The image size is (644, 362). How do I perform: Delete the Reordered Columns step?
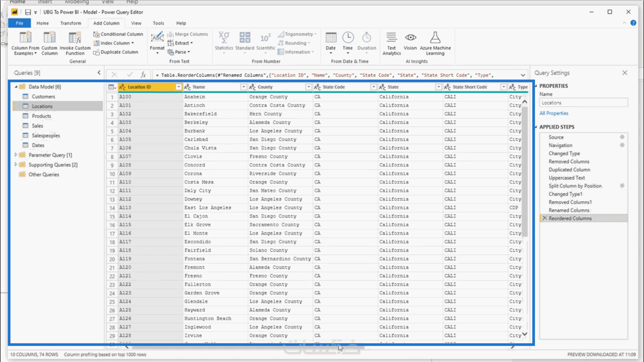pos(545,218)
